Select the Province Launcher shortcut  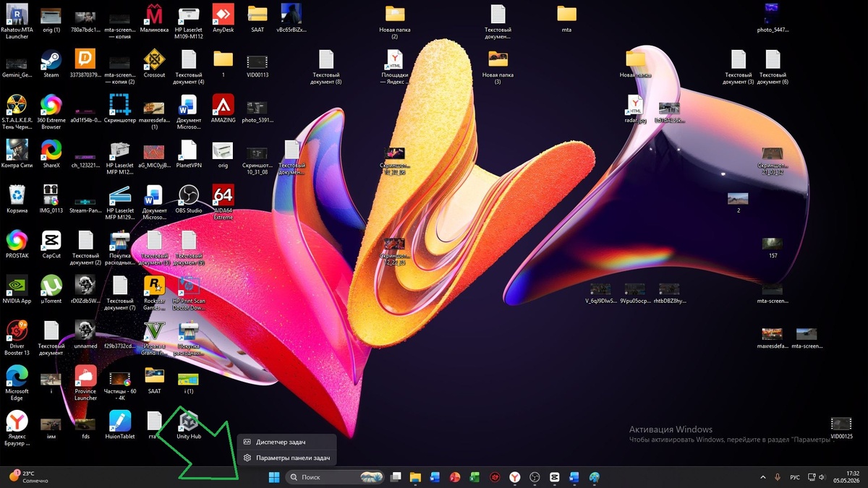point(85,383)
